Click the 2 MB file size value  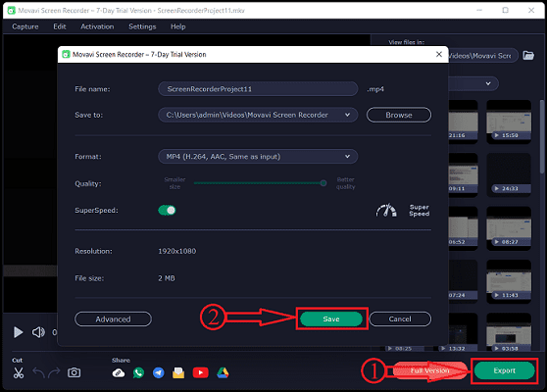[167, 278]
